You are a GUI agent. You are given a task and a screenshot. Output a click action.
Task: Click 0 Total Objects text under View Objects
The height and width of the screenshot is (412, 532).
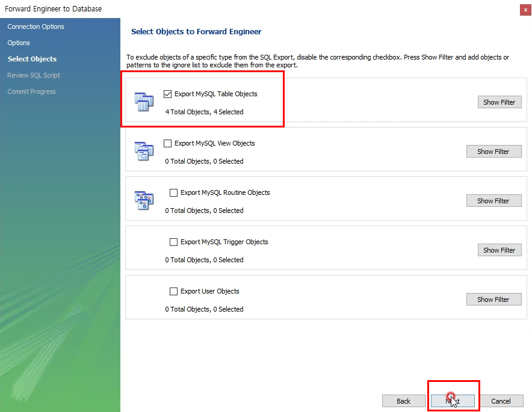pyautogui.click(x=204, y=161)
